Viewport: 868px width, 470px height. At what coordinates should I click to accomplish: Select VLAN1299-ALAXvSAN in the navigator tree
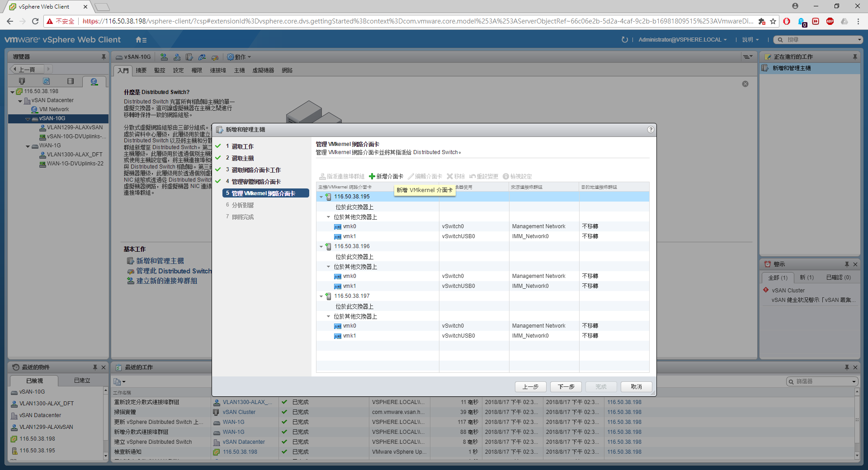point(75,127)
